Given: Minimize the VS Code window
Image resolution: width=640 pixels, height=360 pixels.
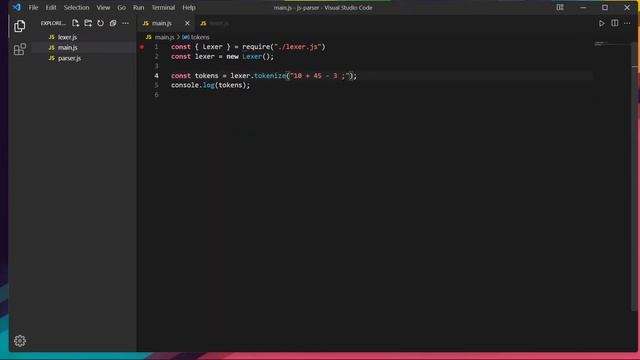Looking at the screenshot, I should pyautogui.click(x=583, y=7).
